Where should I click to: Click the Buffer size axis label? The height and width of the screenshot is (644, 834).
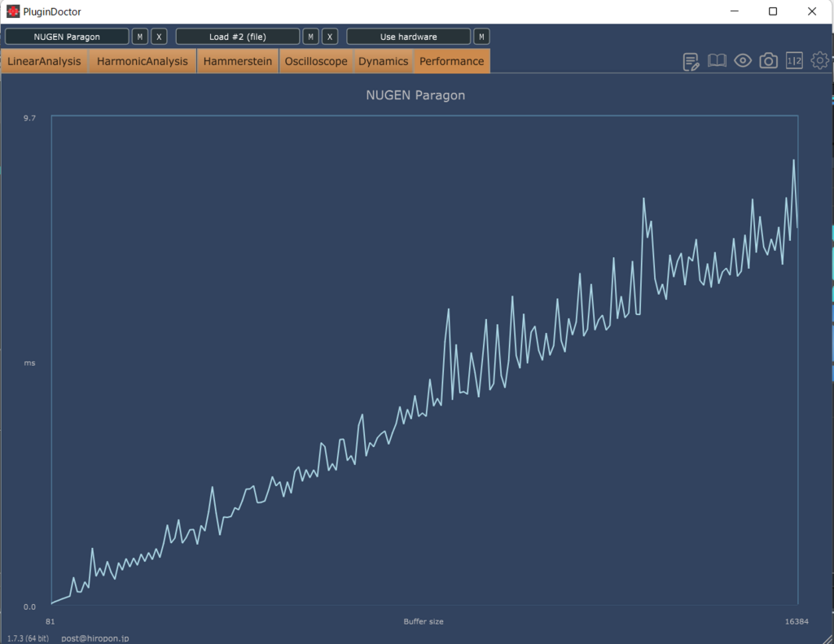tap(424, 621)
